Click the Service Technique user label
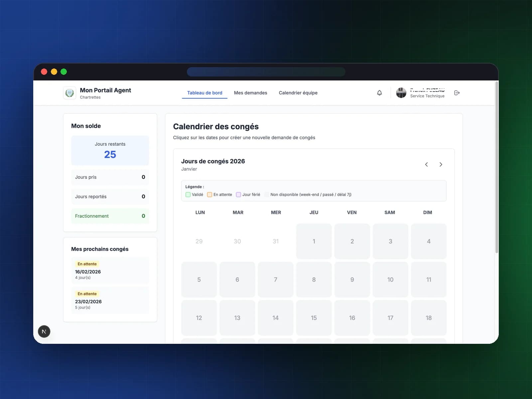 point(427,96)
